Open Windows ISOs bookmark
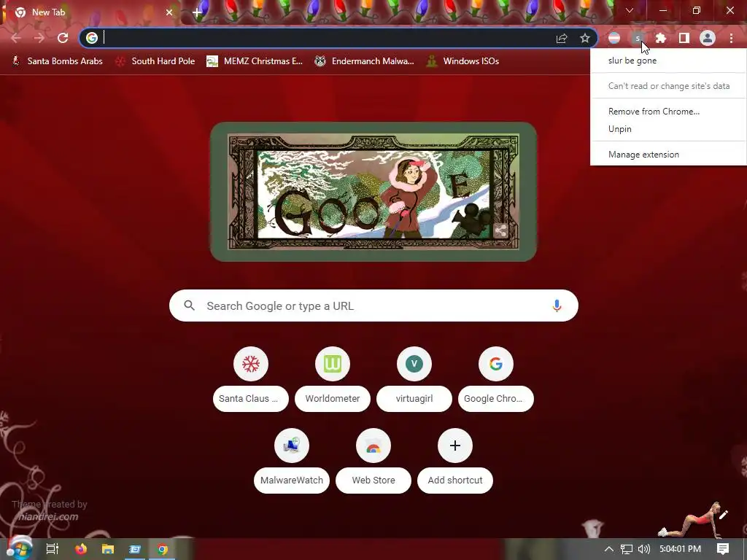 point(463,61)
